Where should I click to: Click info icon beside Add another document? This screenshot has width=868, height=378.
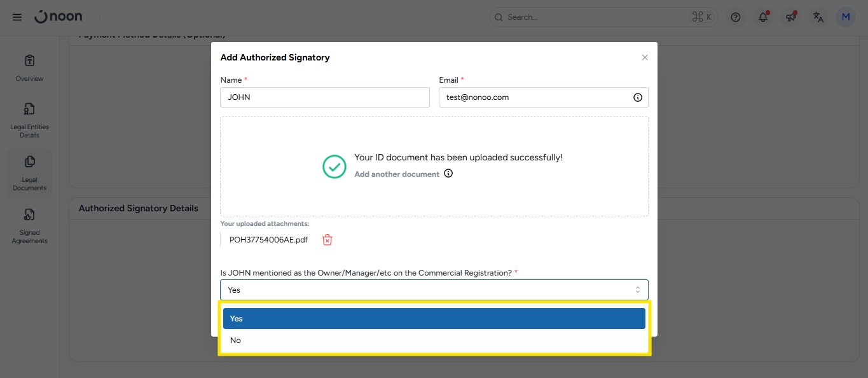click(448, 174)
